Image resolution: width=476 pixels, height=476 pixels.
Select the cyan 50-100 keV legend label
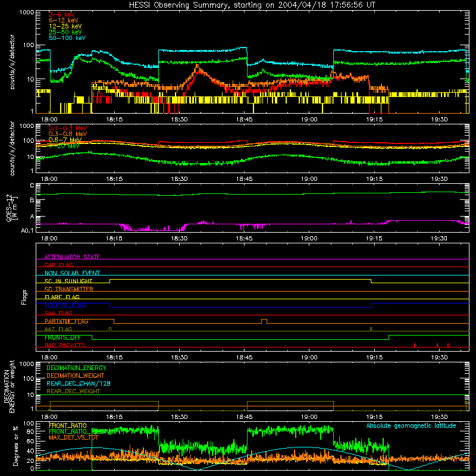coord(67,38)
